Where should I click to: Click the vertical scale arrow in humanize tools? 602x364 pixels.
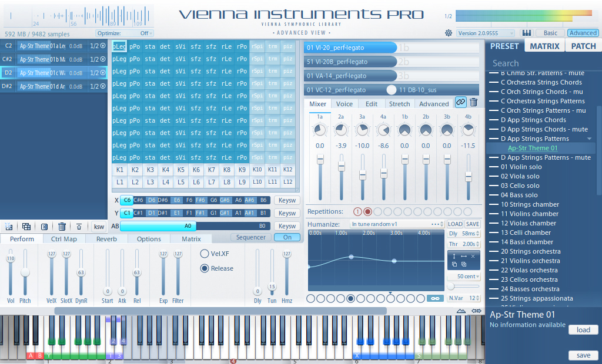click(454, 256)
